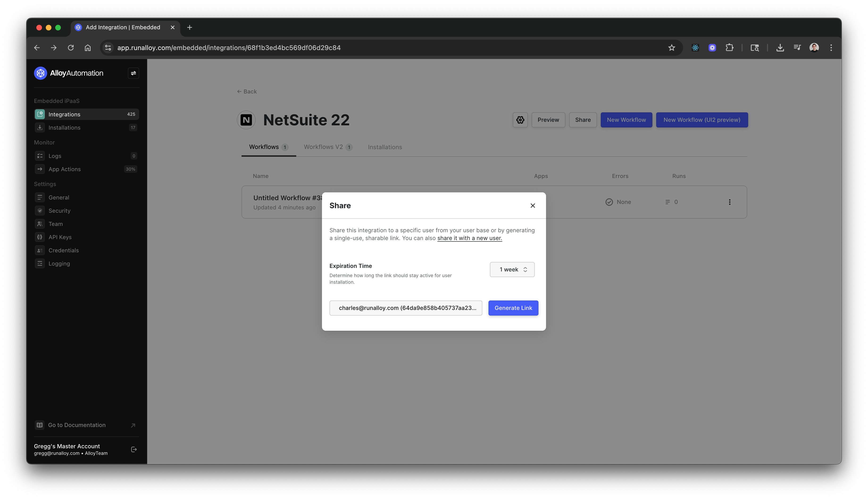
Task: Click the browser address bar URL
Action: pos(229,48)
